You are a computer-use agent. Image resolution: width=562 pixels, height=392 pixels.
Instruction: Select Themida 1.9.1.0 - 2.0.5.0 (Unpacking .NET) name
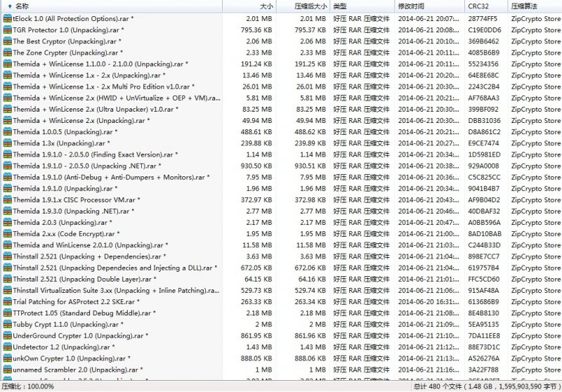[x=87, y=166]
